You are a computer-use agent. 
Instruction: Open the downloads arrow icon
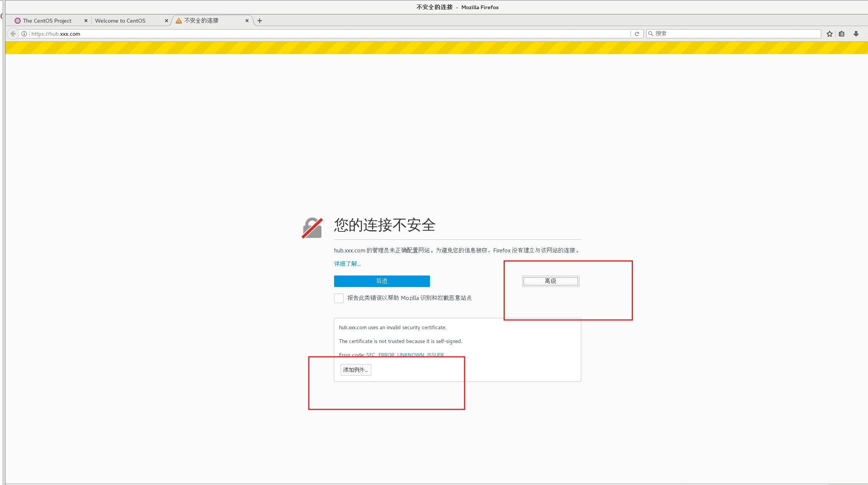pyautogui.click(x=856, y=34)
